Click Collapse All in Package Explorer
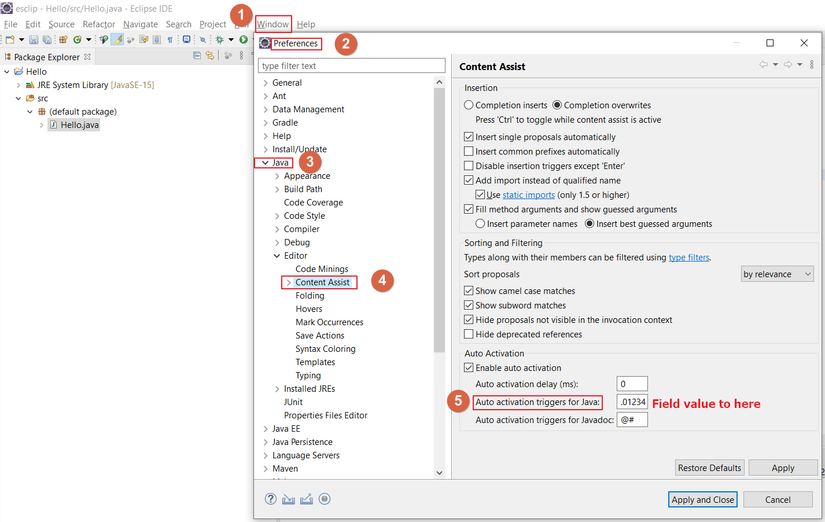The width and height of the screenshot is (825, 522). point(197,56)
